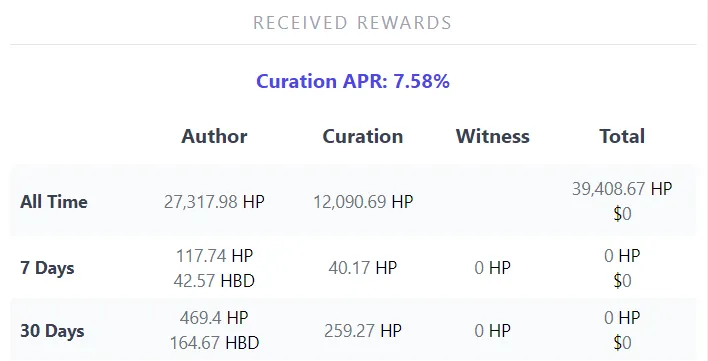
Task: Click the 259.27 HP curation value
Action: click(x=363, y=331)
